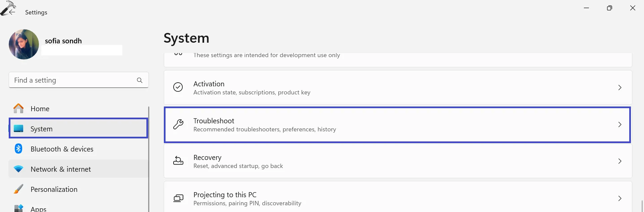
Task: Click the Network & internet wifi icon
Action: pos(18,169)
